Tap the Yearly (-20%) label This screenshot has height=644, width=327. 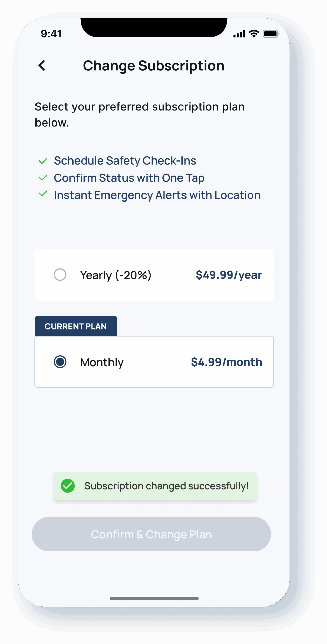(116, 275)
